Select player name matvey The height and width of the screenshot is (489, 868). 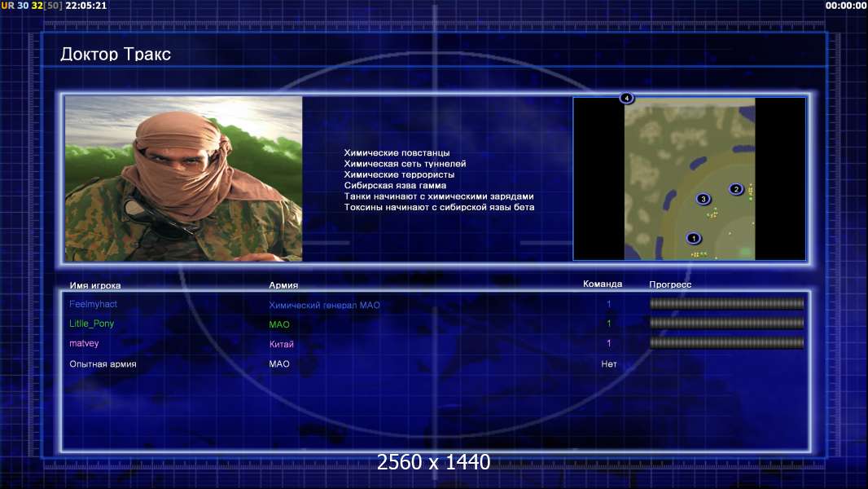[x=84, y=343]
